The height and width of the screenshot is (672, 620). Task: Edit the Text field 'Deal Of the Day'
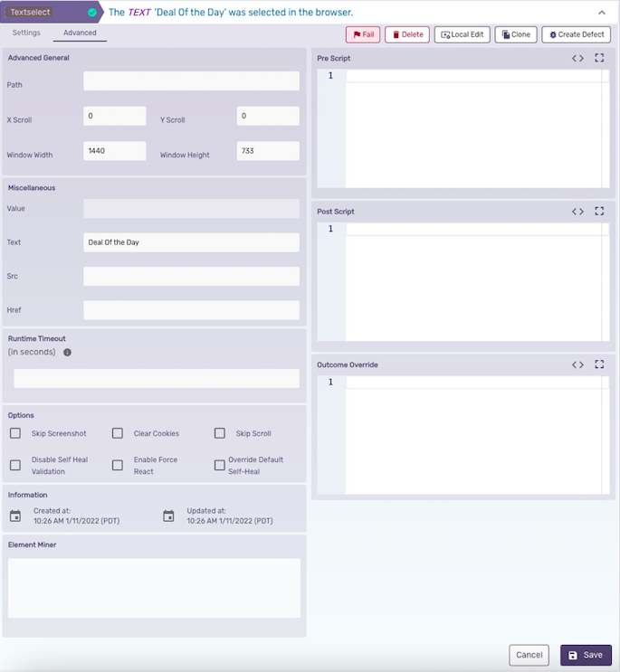191,242
